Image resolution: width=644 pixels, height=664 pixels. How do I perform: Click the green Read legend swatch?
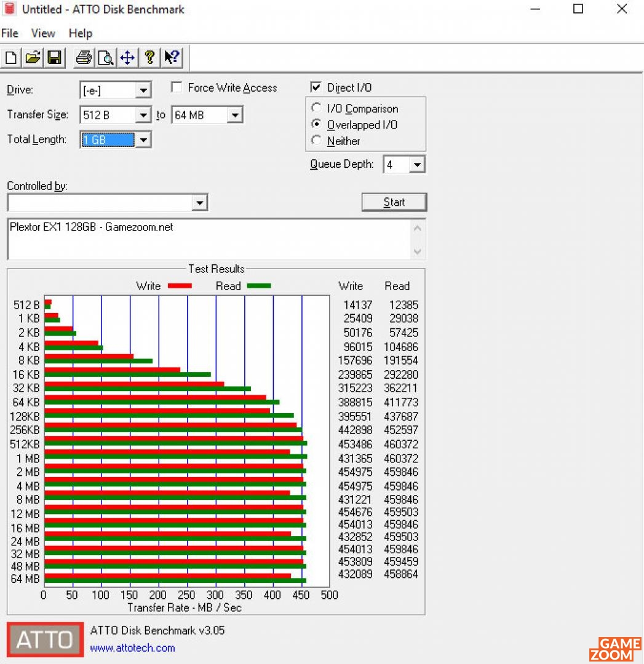pyautogui.click(x=259, y=286)
